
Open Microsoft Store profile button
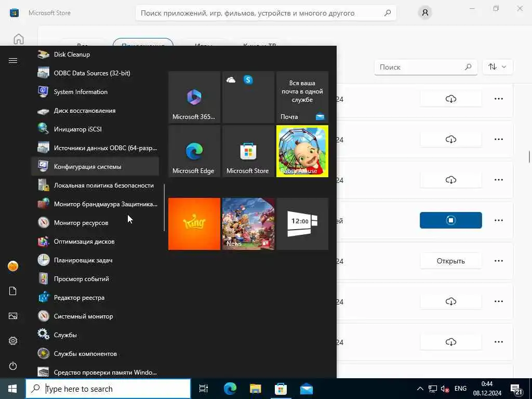[x=425, y=13]
